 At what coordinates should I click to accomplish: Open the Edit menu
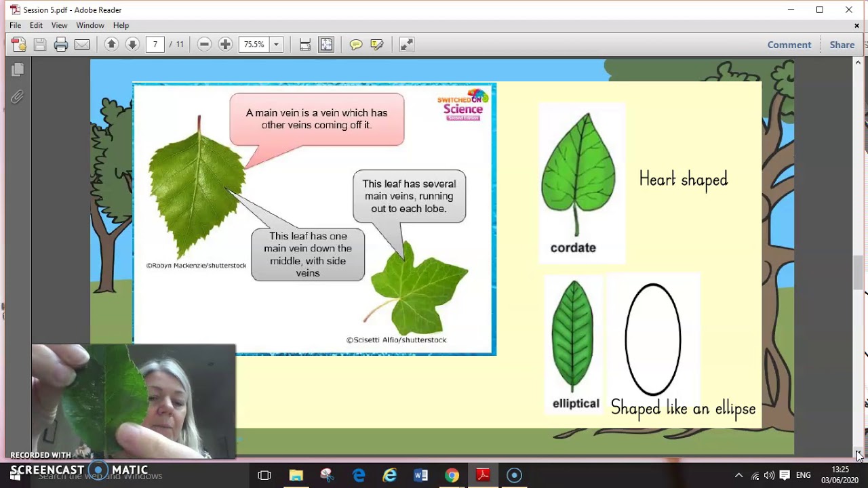click(x=36, y=25)
